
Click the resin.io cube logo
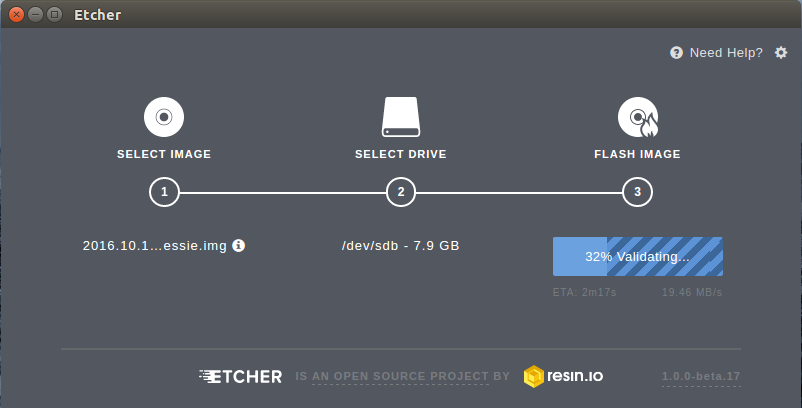pos(533,376)
